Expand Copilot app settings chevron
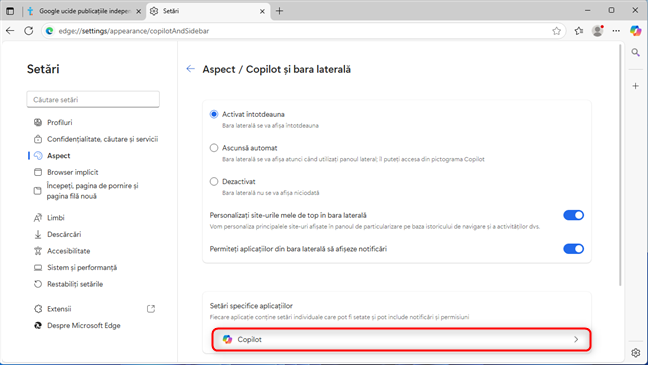648x365 pixels. pos(576,339)
